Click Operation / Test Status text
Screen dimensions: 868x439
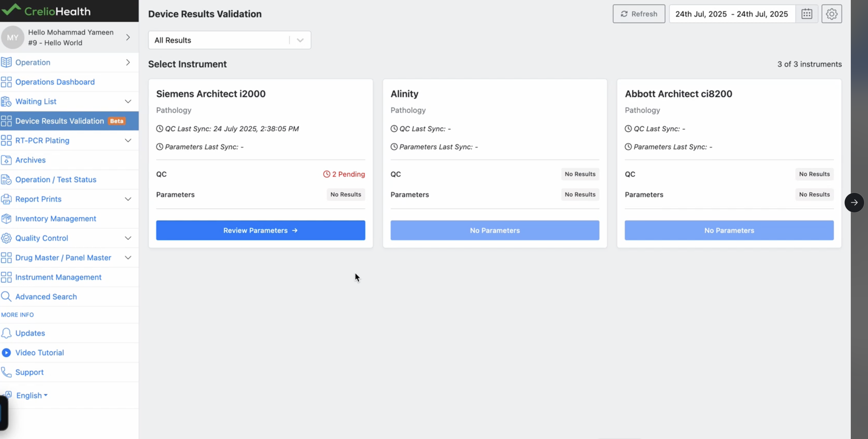click(56, 180)
